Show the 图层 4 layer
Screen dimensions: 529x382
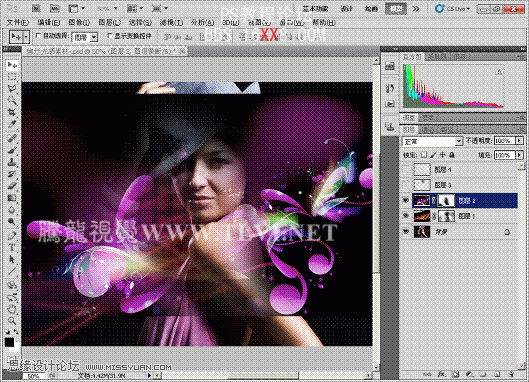point(406,169)
